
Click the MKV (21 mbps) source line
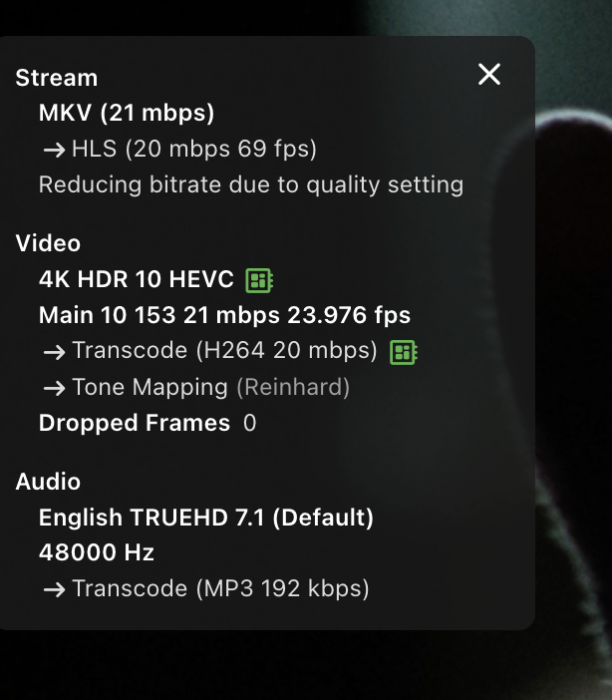(x=127, y=114)
